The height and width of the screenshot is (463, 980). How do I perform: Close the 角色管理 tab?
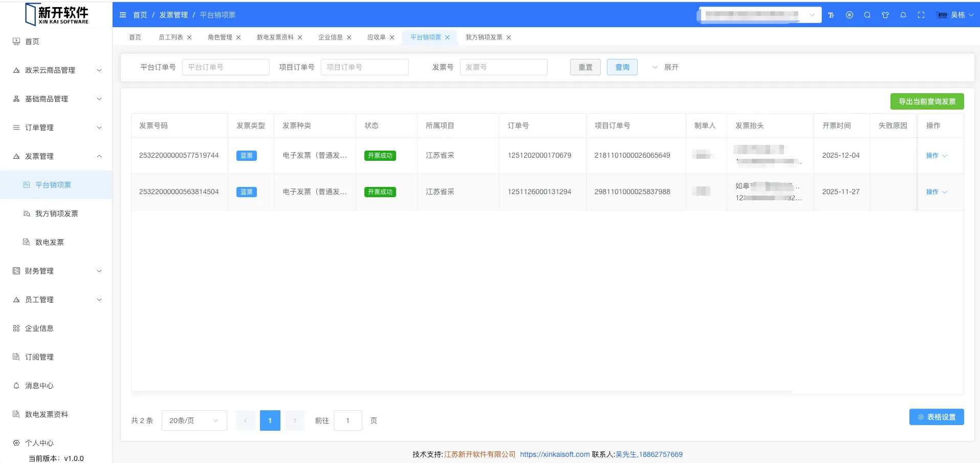click(x=238, y=37)
